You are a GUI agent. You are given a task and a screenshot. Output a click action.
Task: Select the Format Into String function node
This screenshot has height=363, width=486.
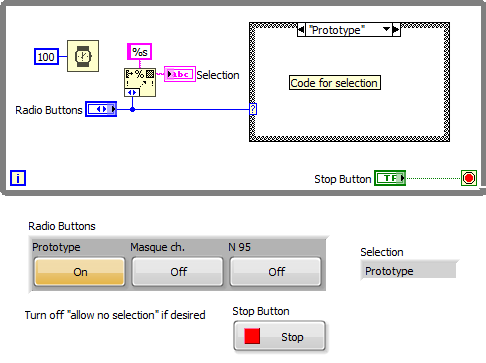pyautogui.click(x=140, y=82)
